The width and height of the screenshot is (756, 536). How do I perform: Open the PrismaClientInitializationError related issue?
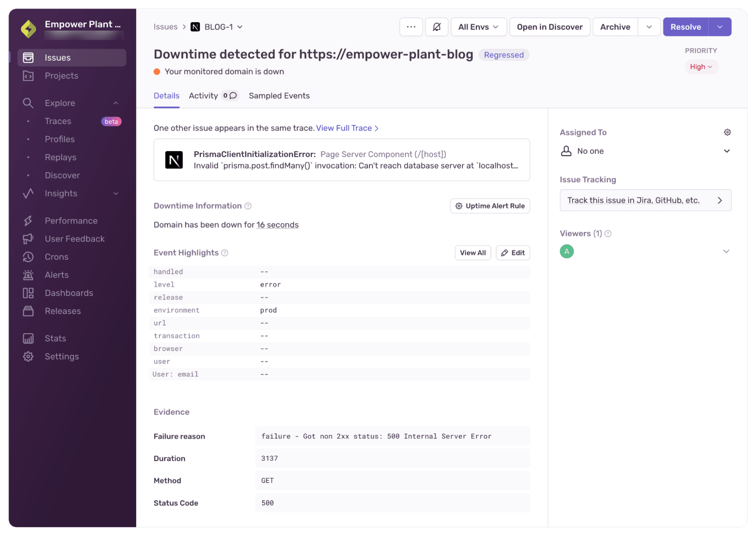click(x=342, y=160)
